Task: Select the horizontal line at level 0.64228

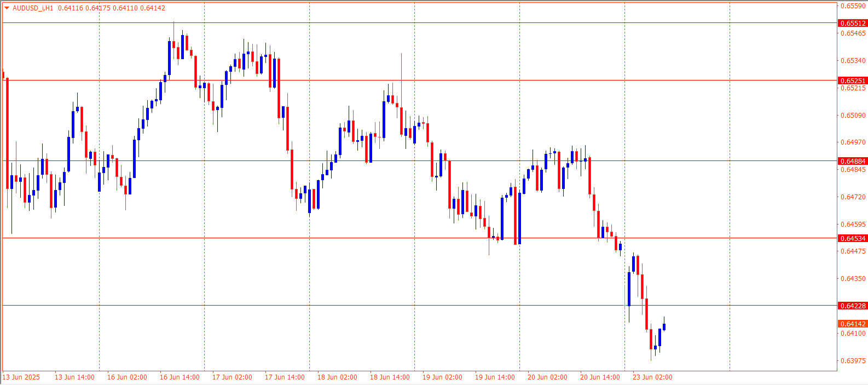Action: (419, 305)
